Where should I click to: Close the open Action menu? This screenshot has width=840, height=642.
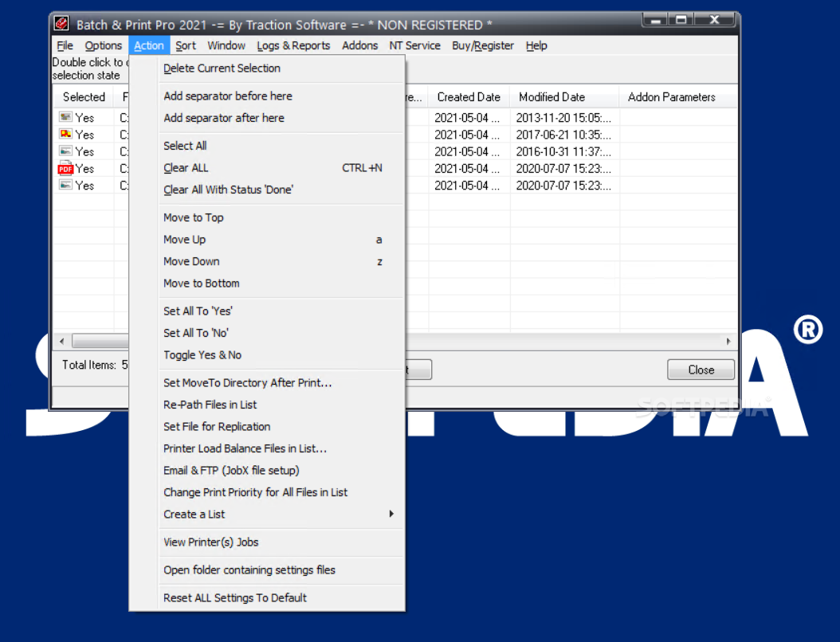point(149,45)
